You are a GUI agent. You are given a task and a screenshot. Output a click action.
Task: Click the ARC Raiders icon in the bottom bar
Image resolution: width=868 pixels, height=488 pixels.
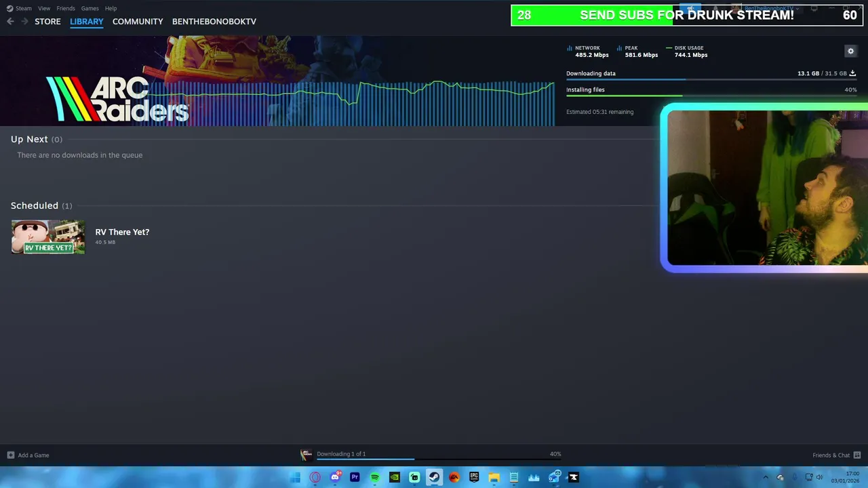(x=307, y=455)
